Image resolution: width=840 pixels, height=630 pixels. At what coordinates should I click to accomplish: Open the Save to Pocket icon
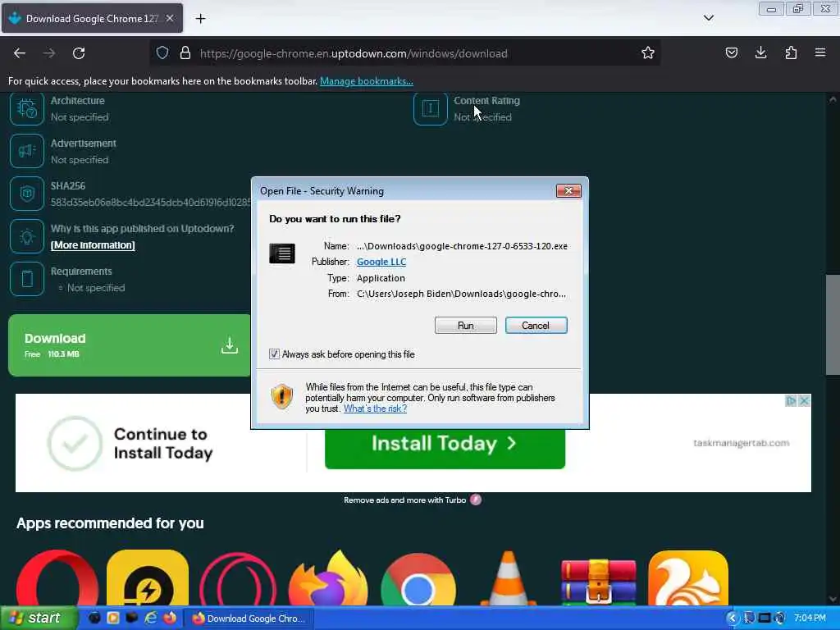coord(732,53)
